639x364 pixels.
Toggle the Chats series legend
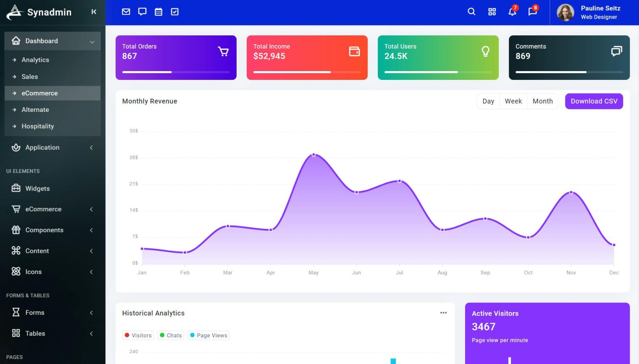click(x=171, y=335)
